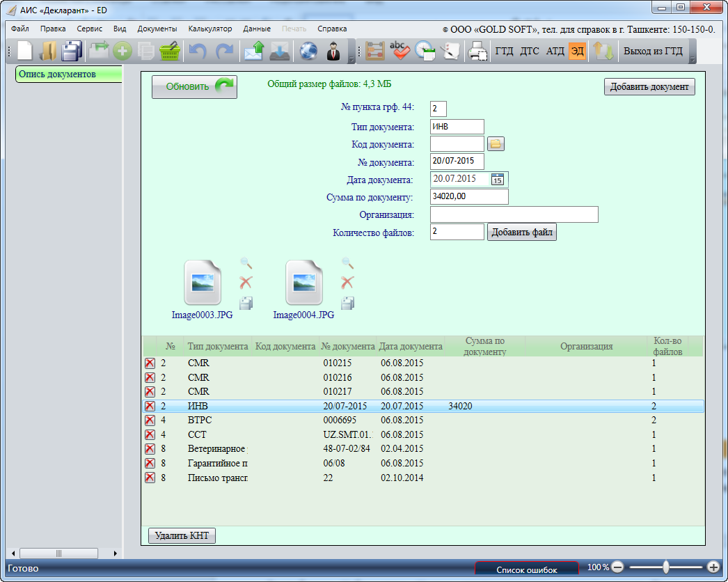728x582 pixels.
Task: Open the Сервис menu
Action: pyautogui.click(x=90, y=29)
